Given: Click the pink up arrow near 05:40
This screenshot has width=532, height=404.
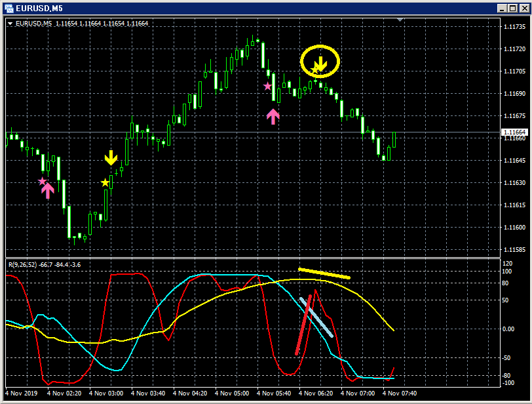Looking at the screenshot, I should 273,117.
